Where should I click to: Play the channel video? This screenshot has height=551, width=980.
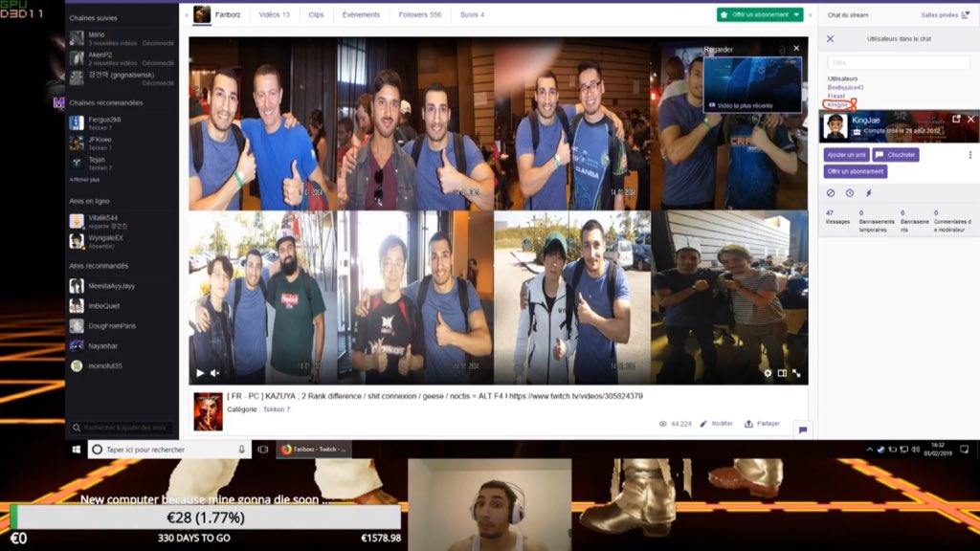pos(200,373)
